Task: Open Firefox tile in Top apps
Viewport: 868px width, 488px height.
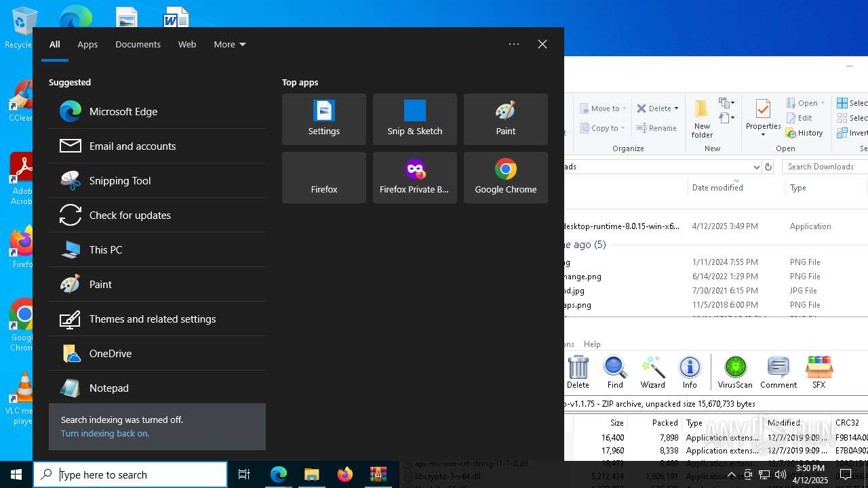Action: click(324, 178)
